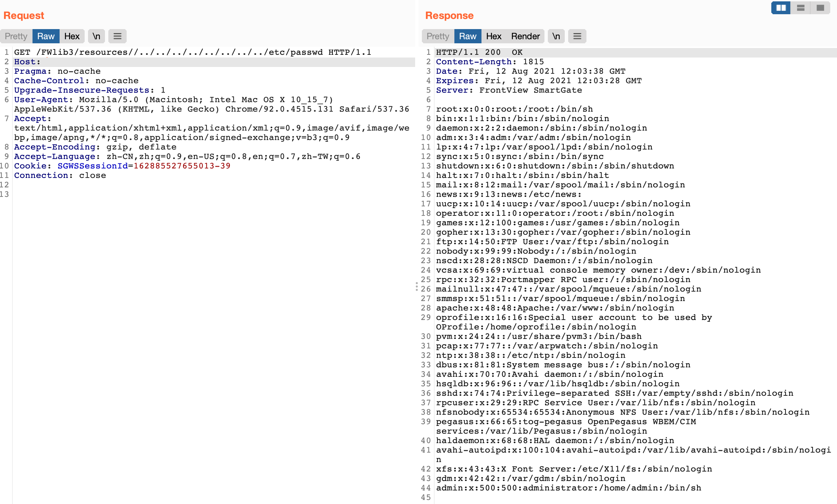The height and width of the screenshot is (504, 837).
Task: Switch Response view to Pretty tab
Action: [x=437, y=36]
